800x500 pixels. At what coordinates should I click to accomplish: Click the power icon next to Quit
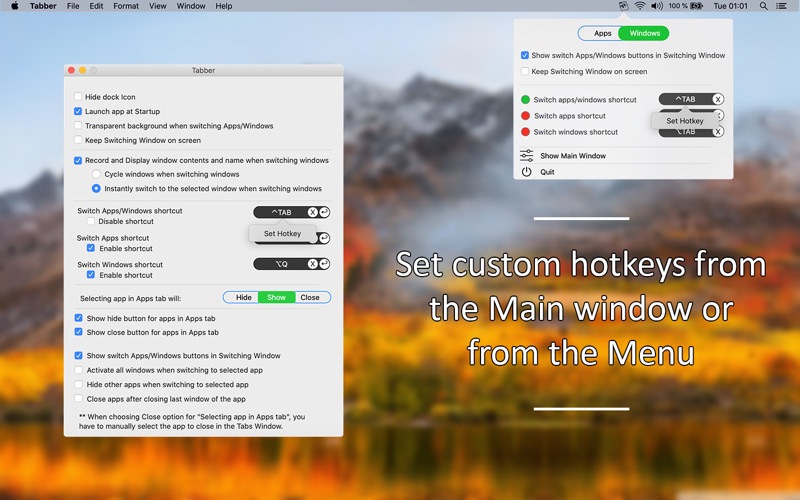(x=527, y=172)
